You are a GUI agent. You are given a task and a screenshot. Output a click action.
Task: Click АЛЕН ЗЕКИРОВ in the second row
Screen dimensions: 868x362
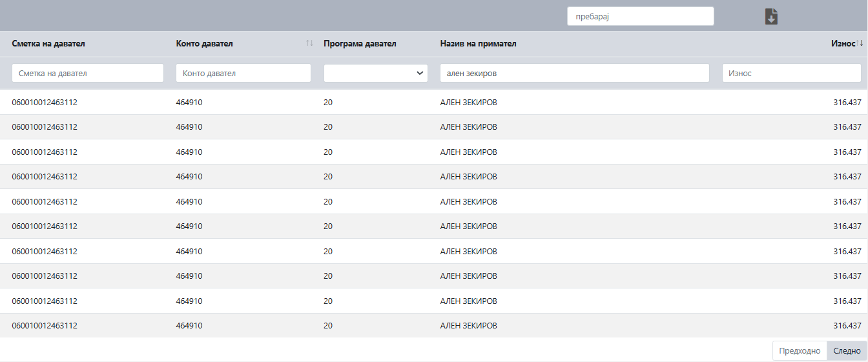tap(469, 127)
